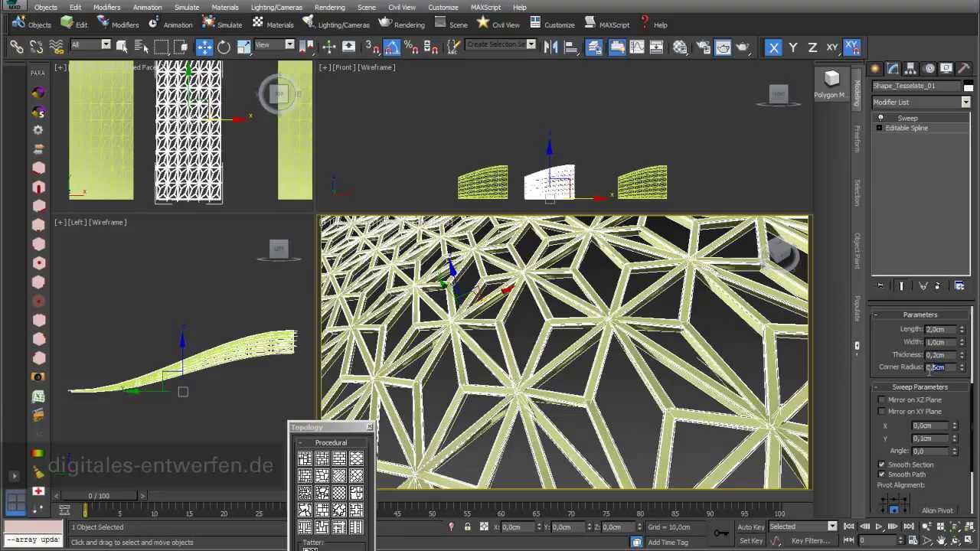Toggle Percent Snap icon

[x=412, y=47]
